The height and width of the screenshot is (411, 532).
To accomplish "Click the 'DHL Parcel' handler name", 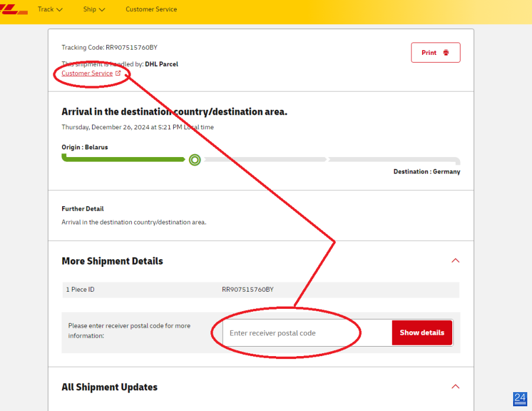I will pyautogui.click(x=161, y=64).
